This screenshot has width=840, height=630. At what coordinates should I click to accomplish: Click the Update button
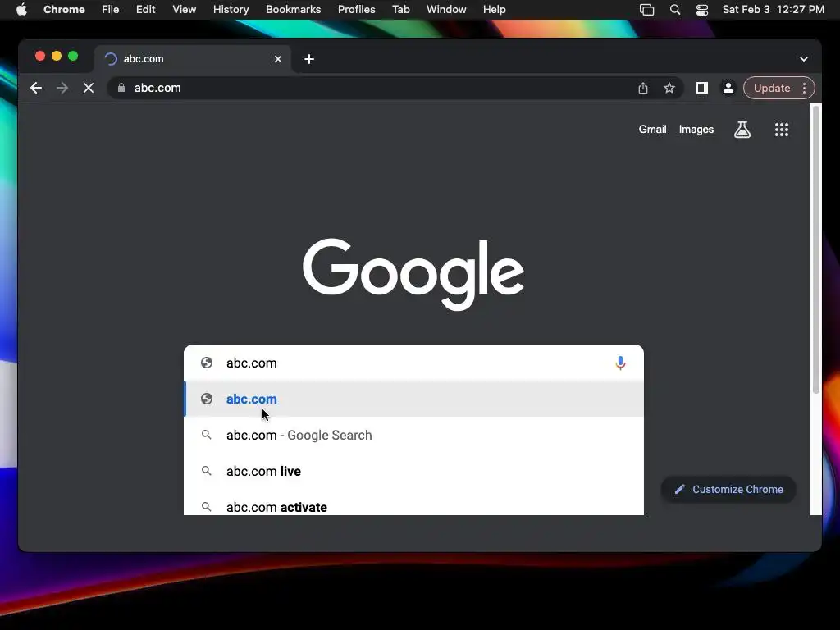pos(771,88)
